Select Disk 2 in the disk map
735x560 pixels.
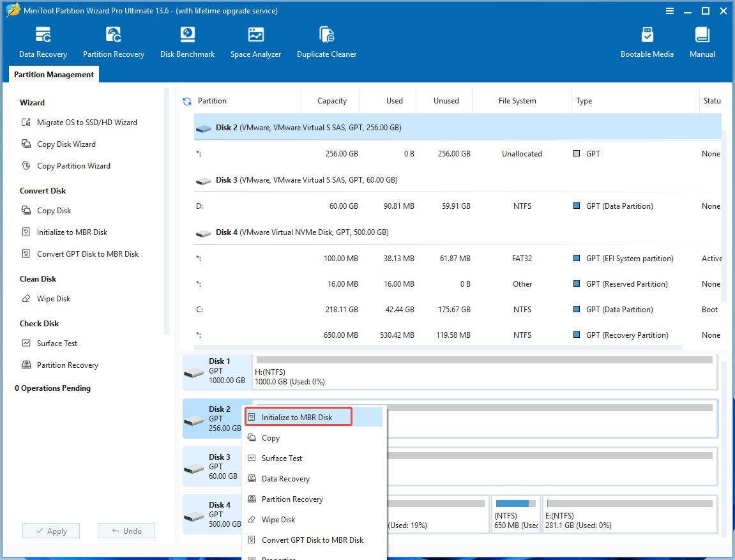click(x=213, y=418)
